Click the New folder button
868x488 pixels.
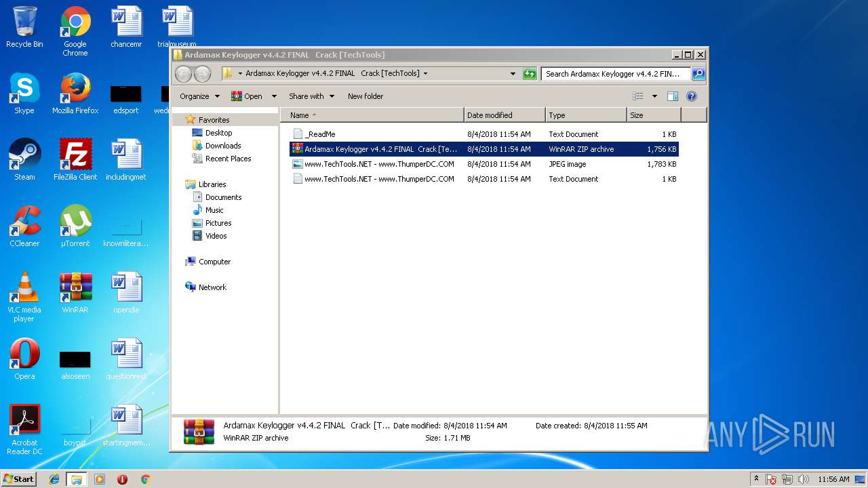click(x=366, y=96)
